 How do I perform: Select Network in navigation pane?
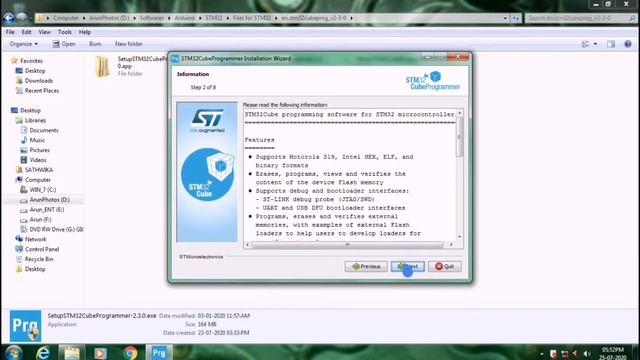(35, 239)
